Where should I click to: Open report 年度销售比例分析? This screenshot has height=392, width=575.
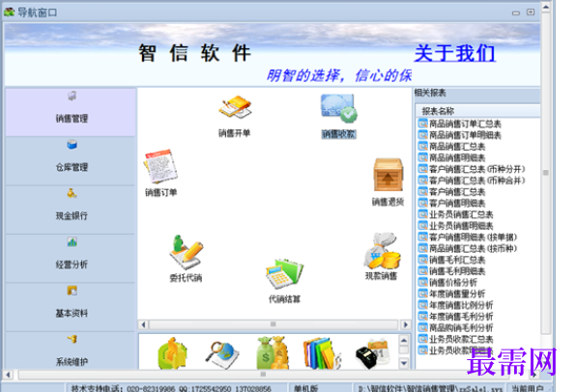(461, 305)
